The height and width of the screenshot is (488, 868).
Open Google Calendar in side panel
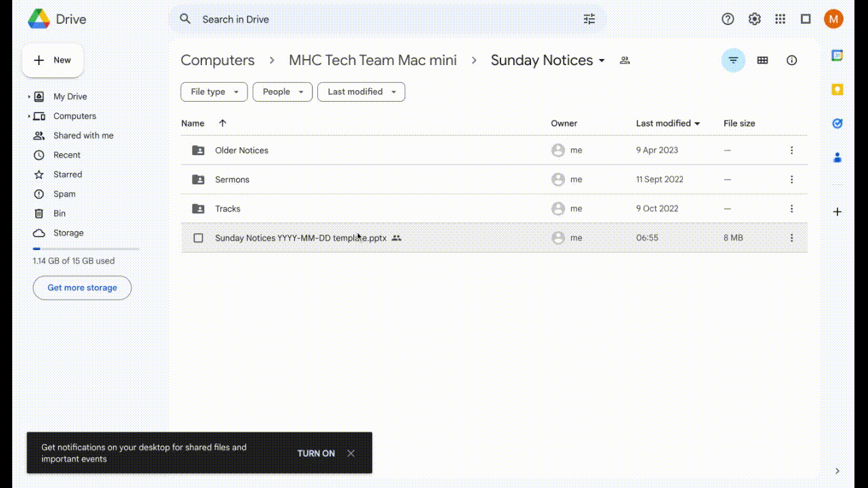click(x=837, y=56)
